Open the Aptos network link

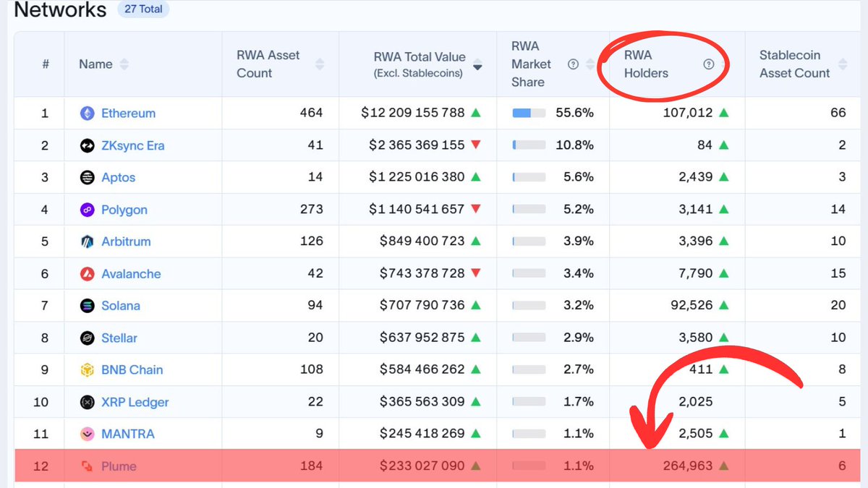coord(119,178)
